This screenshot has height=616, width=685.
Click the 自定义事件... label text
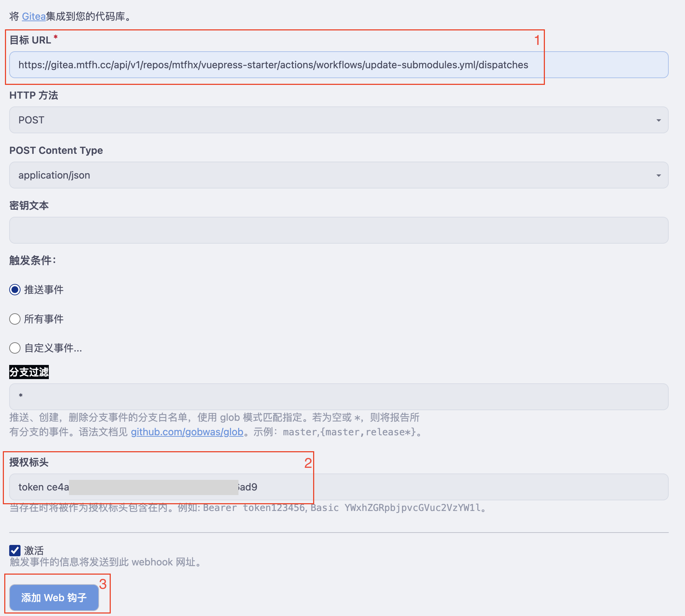click(53, 348)
